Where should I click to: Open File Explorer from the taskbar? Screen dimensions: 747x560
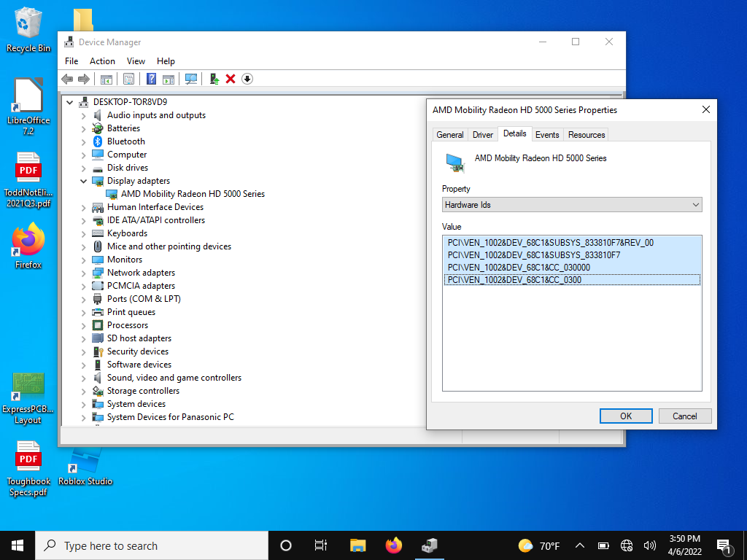[357, 545]
